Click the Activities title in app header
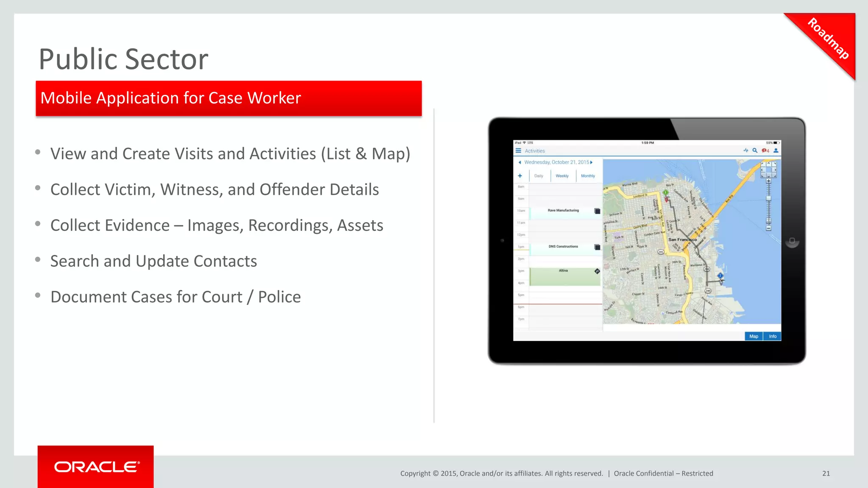 pyautogui.click(x=535, y=151)
